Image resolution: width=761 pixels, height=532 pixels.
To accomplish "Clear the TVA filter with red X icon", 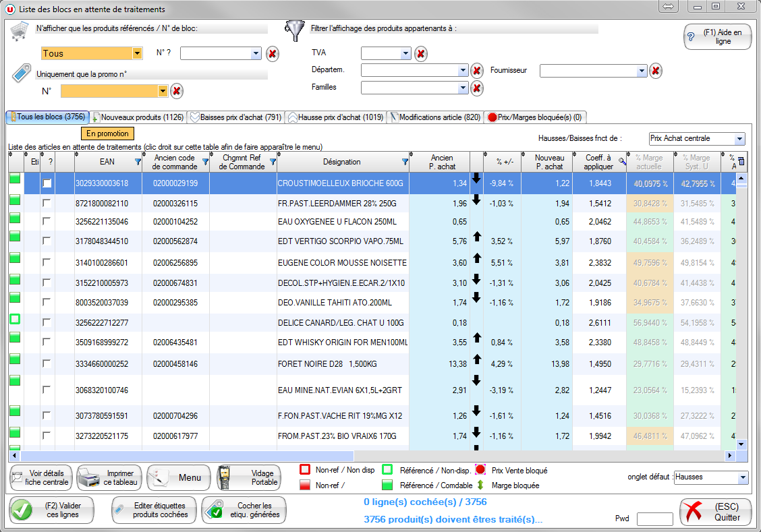I will click(x=420, y=54).
